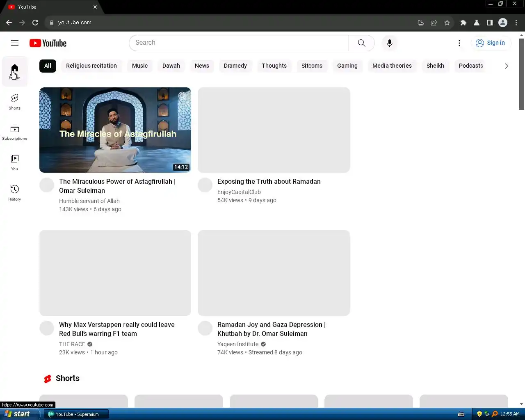Click into the Search field
This screenshot has height=420, width=525.
[x=239, y=43]
